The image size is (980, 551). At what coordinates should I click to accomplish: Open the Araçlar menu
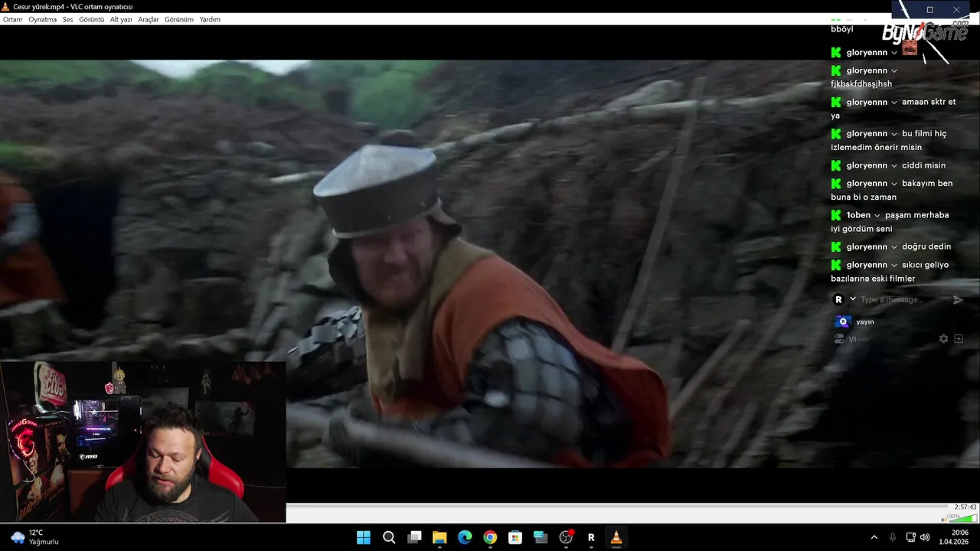pos(149,19)
